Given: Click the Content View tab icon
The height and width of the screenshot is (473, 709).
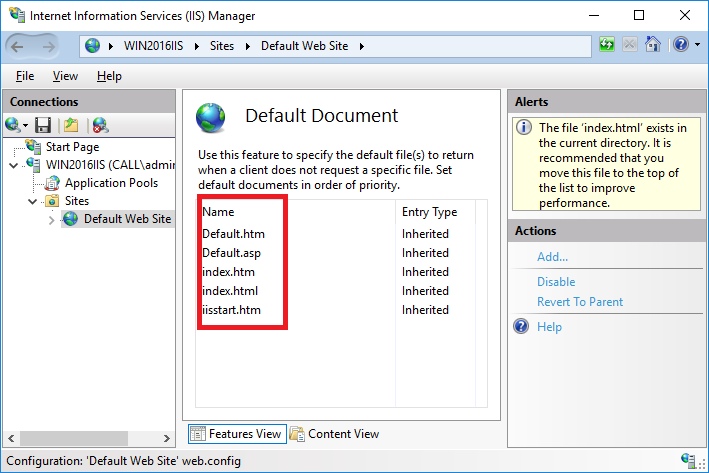Looking at the screenshot, I should point(297,434).
